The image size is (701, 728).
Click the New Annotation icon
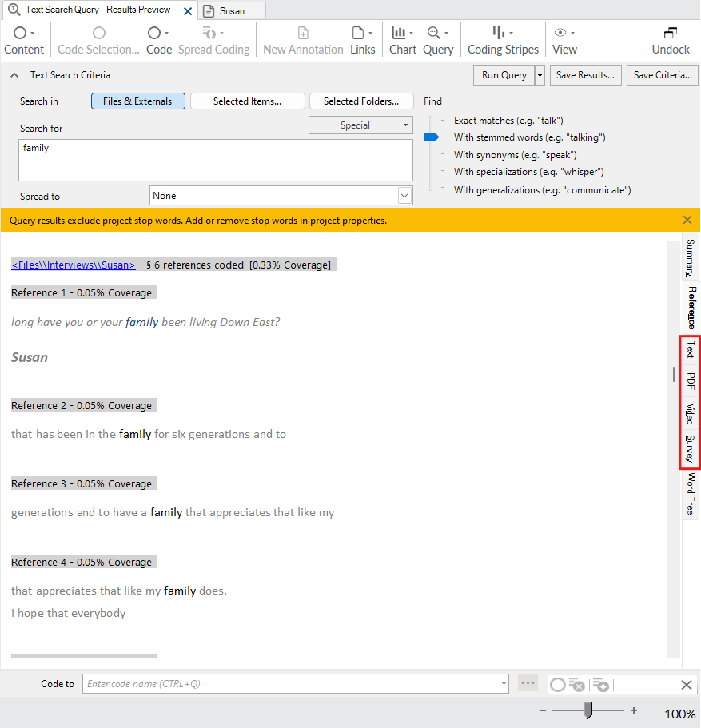[x=303, y=33]
